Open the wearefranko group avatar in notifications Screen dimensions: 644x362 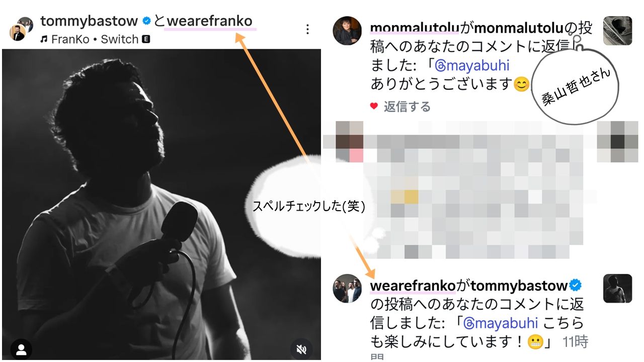(347, 288)
